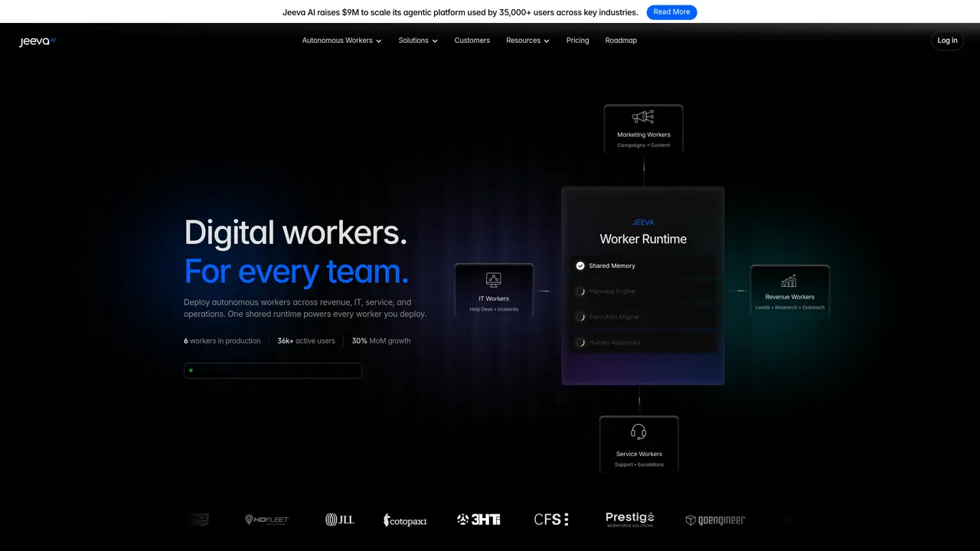This screenshot has width=980, height=551.
Task: Click the CFS customer logo
Action: point(551,520)
